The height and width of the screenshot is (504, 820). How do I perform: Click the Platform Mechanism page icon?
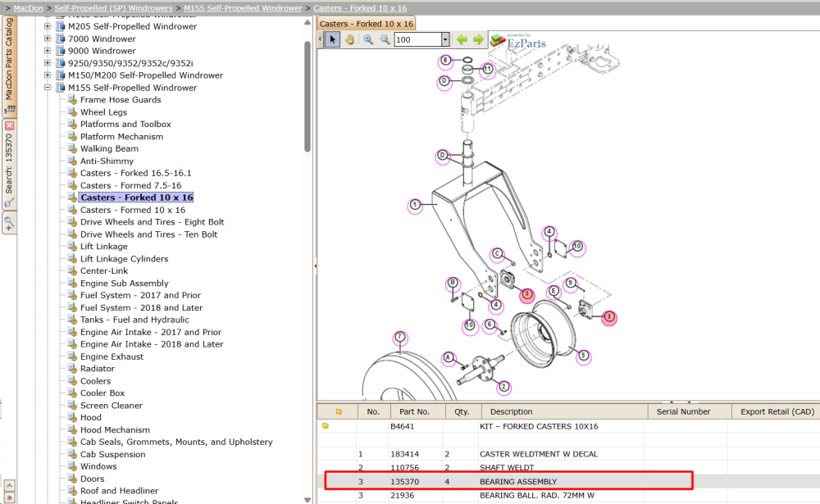pos(73,137)
